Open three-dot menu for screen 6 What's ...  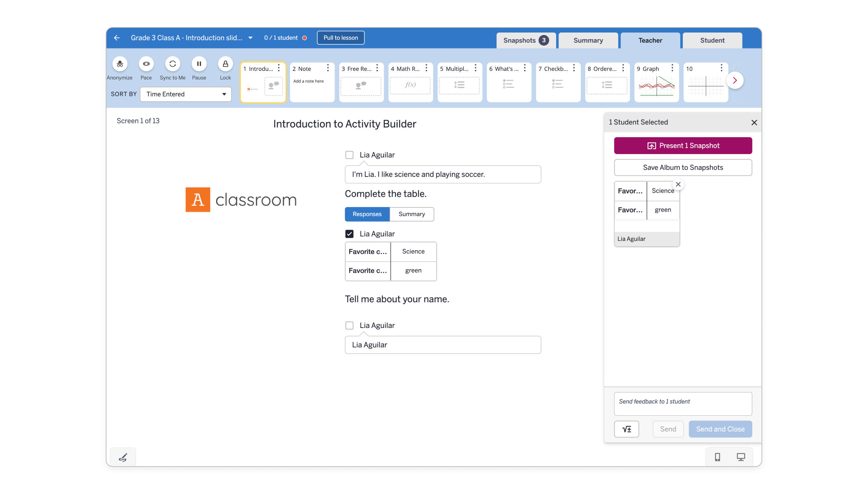(525, 68)
